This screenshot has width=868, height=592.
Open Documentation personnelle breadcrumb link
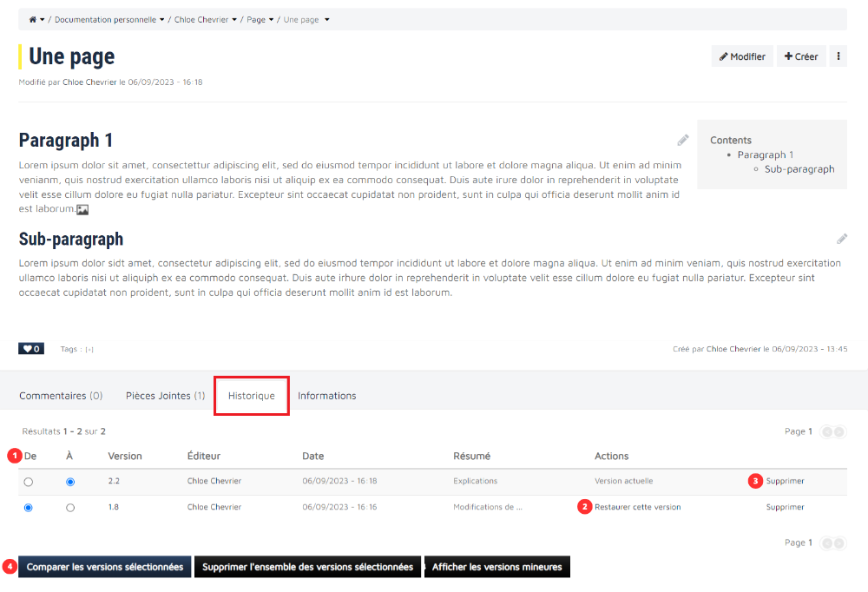pyautogui.click(x=105, y=19)
